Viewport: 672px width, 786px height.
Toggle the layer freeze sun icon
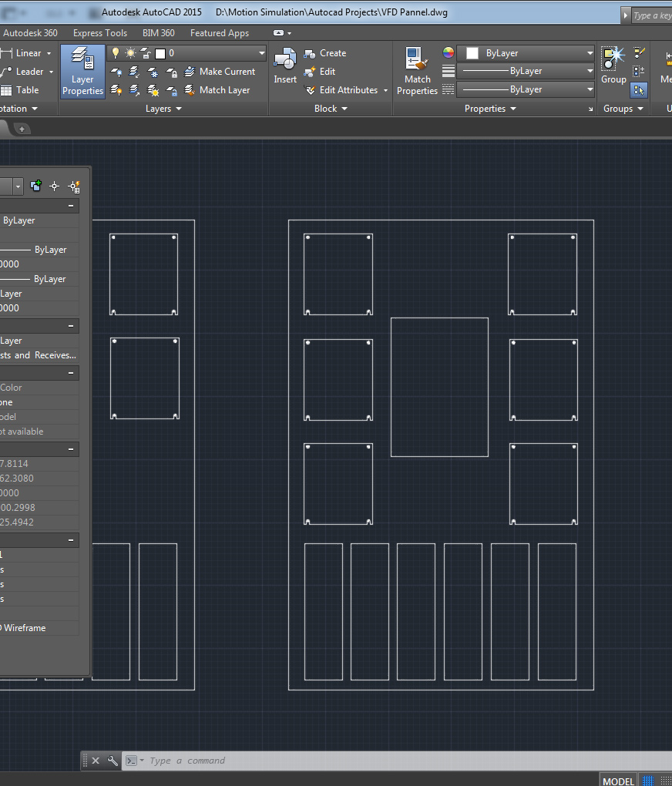click(130, 52)
